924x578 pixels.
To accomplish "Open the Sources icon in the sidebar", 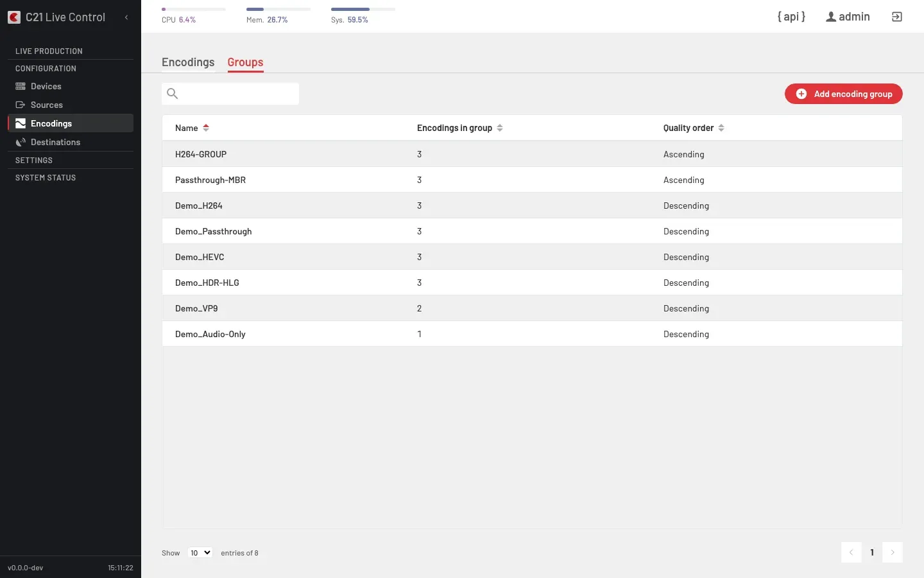I will 21,105.
